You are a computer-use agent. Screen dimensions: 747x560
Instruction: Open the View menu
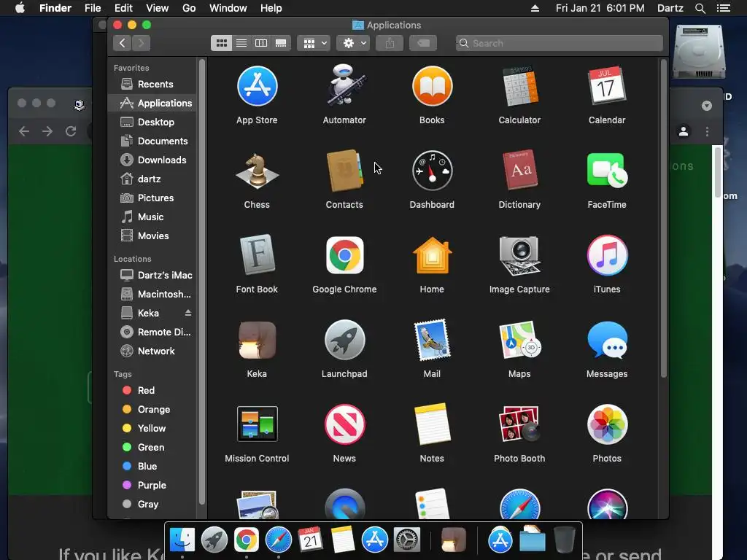[x=158, y=8]
